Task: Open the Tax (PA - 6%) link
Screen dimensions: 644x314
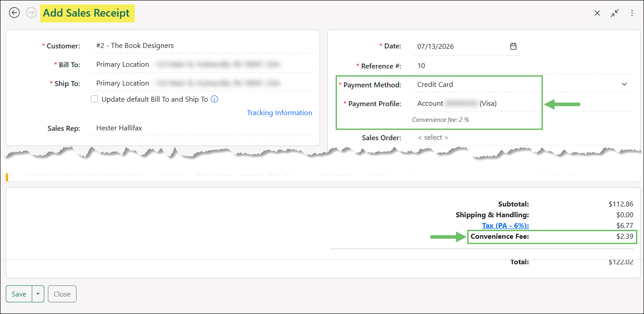Action: tap(505, 225)
